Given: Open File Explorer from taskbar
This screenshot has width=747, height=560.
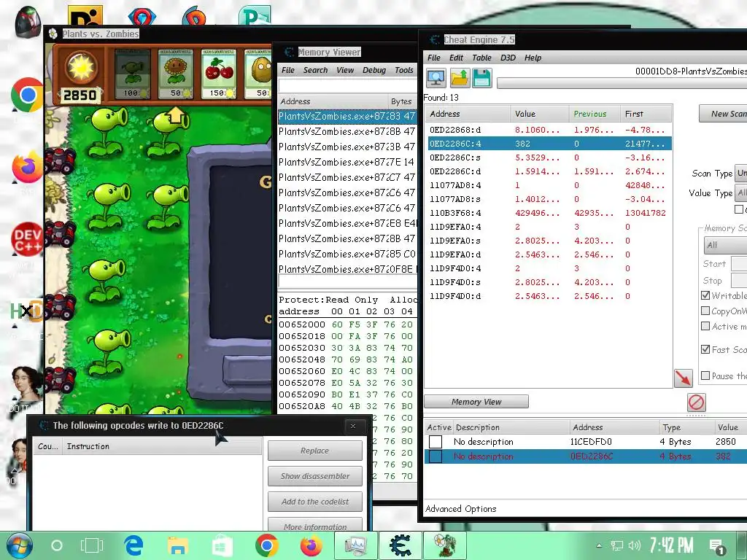Looking at the screenshot, I should (178, 545).
